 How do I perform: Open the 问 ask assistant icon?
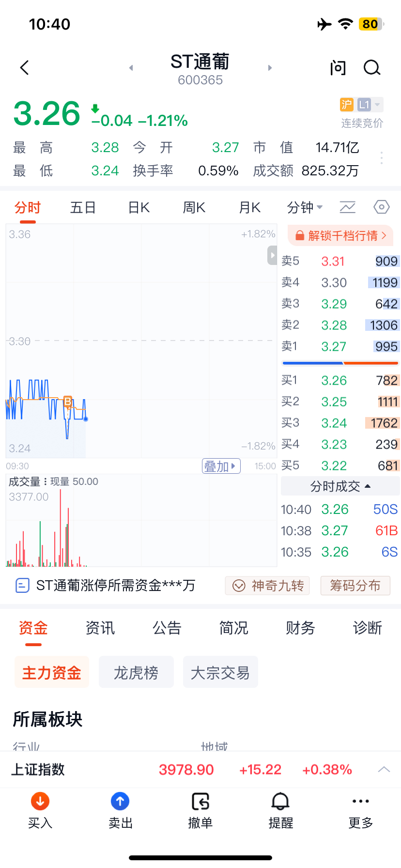(x=338, y=68)
